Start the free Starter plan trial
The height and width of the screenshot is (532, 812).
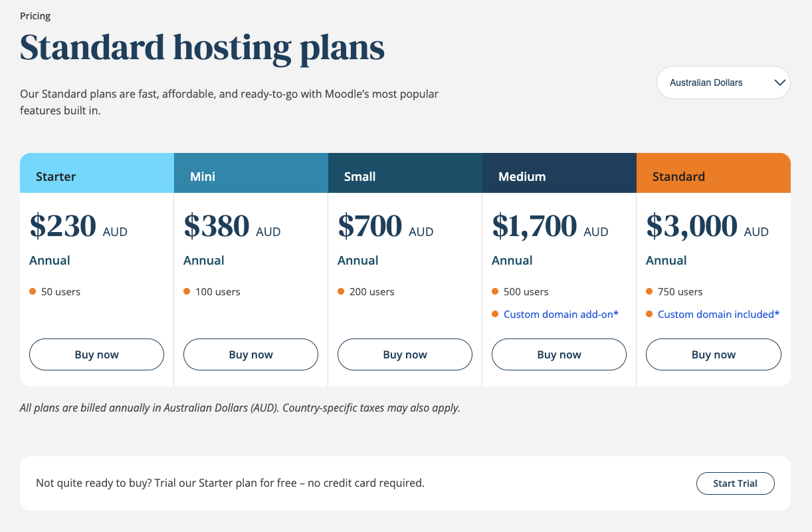(736, 483)
